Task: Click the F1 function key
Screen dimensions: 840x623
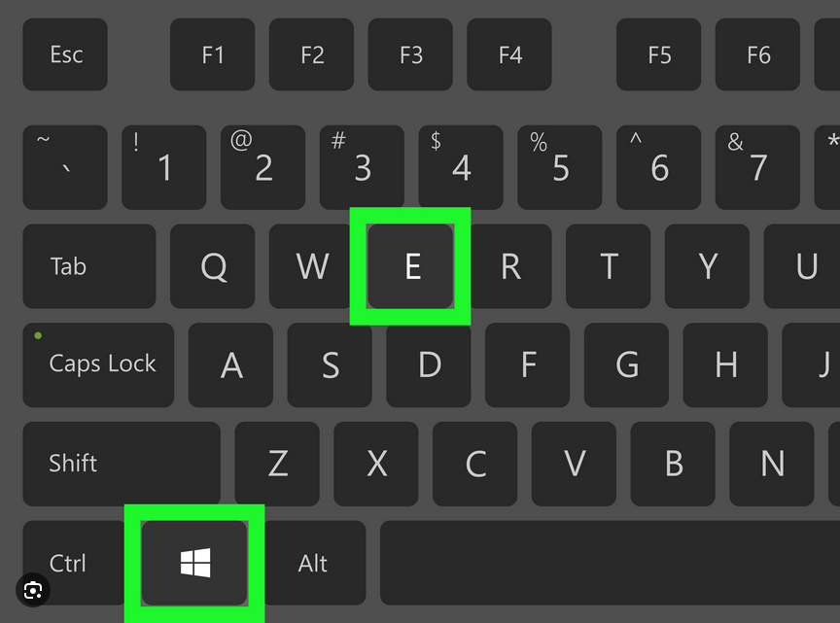Action: 213,54
